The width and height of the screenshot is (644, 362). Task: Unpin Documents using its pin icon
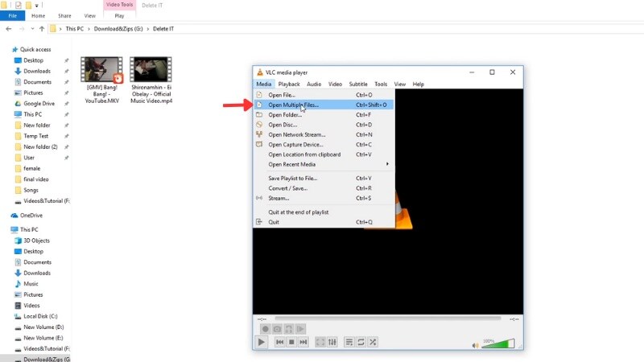click(x=67, y=82)
